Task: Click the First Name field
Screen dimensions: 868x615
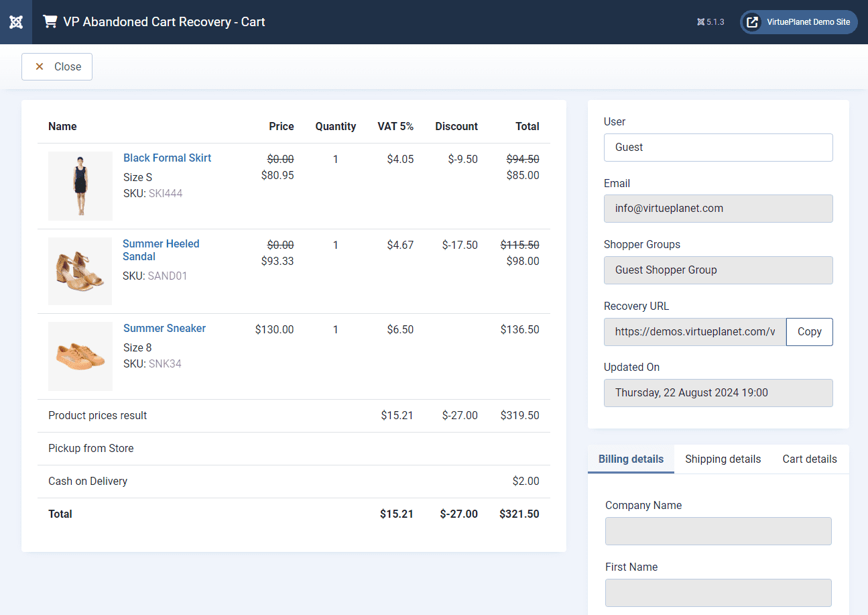Action: (719, 593)
